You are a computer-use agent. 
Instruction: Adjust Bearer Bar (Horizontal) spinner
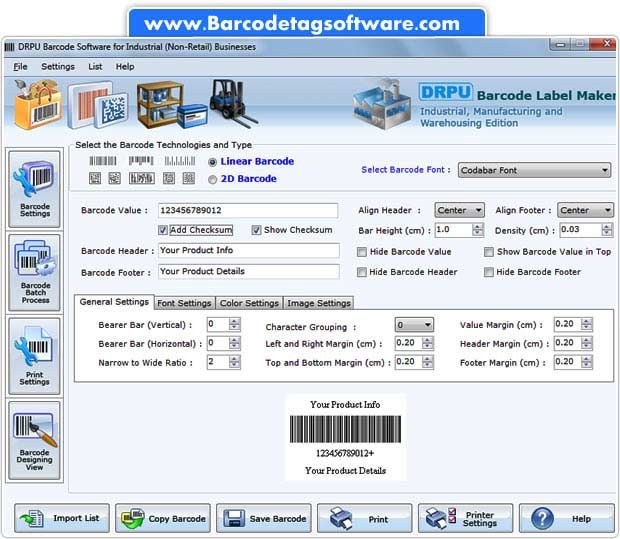coord(234,343)
